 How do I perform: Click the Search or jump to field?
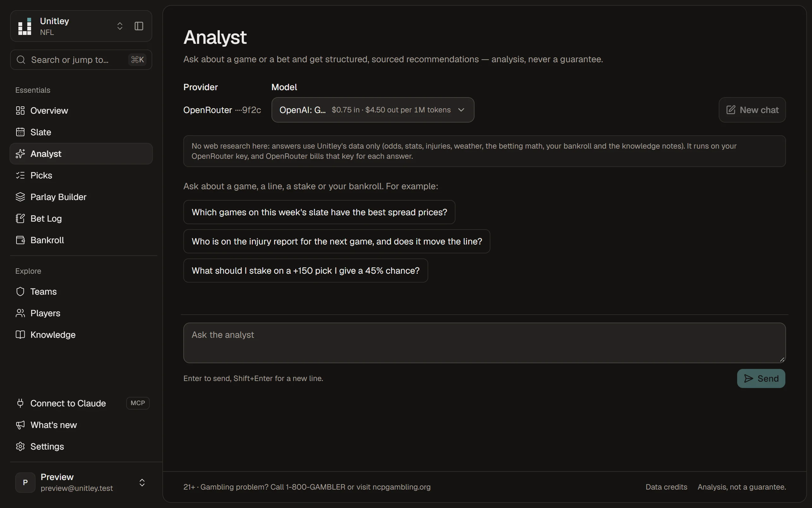click(81, 60)
